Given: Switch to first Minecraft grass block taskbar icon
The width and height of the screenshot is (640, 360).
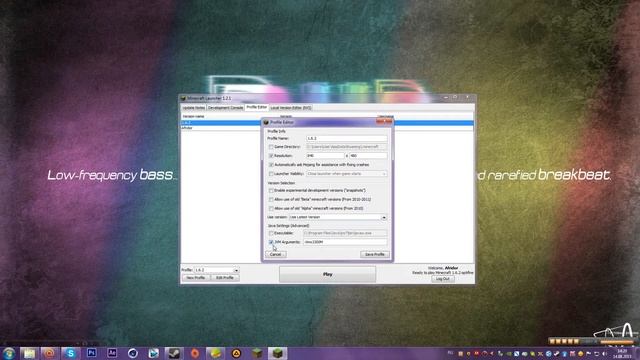Looking at the screenshot, I should tap(257, 353).
